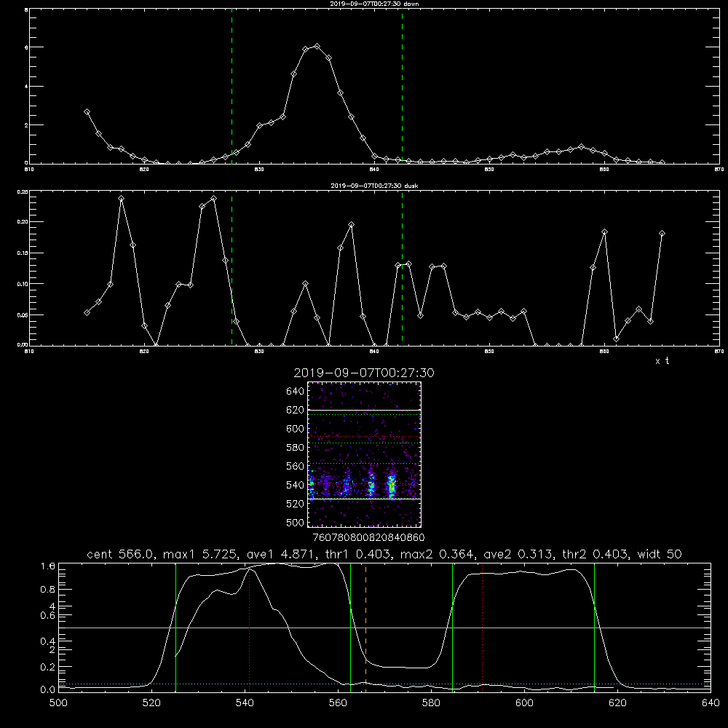The width and height of the screenshot is (728, 728).
Task: Click the first data point of the dawn curve
Action: coord(87,112)
